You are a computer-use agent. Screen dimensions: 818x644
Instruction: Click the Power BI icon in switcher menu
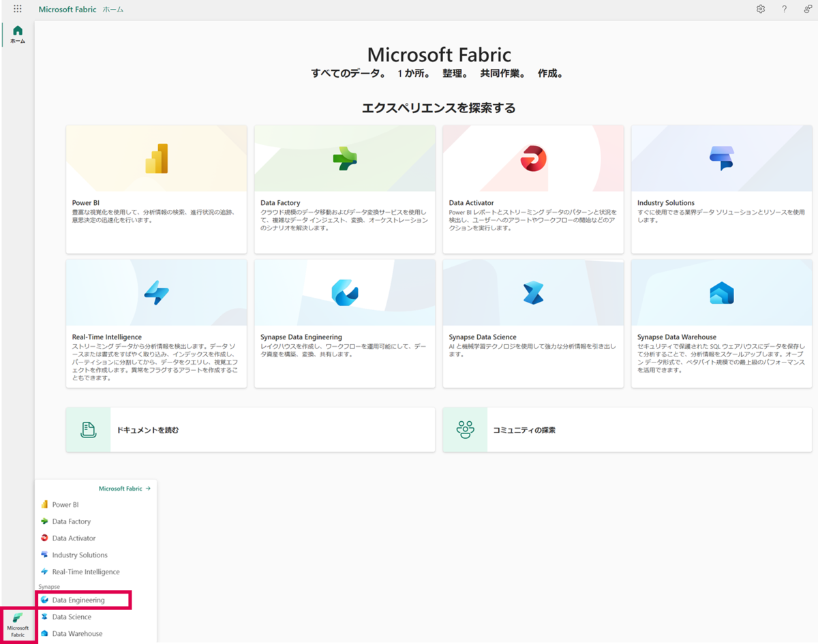(x=44, y=505)
